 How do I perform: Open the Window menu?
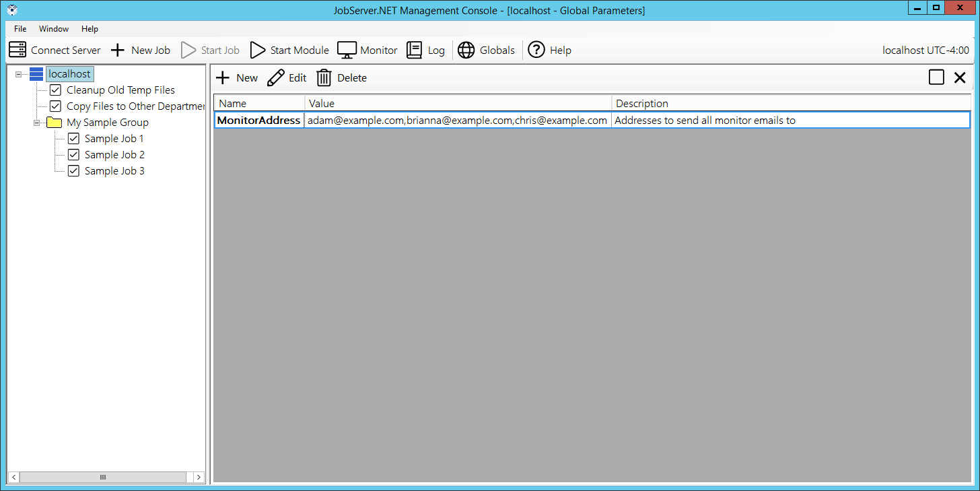(54, 29)
